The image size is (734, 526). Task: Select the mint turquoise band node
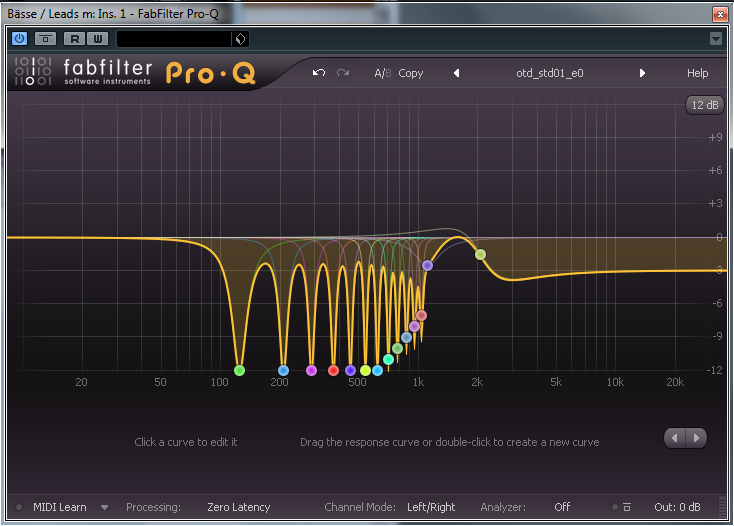[x=389, y=359]
